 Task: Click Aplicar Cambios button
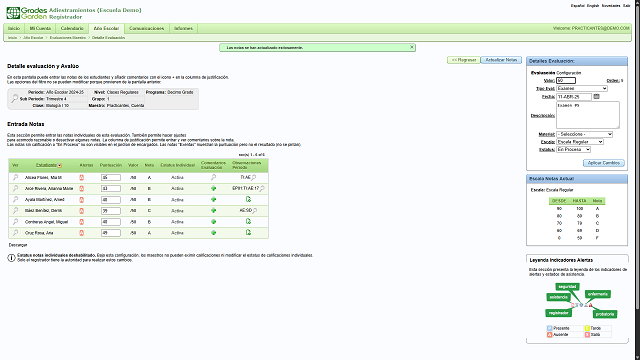click(604, 163)
